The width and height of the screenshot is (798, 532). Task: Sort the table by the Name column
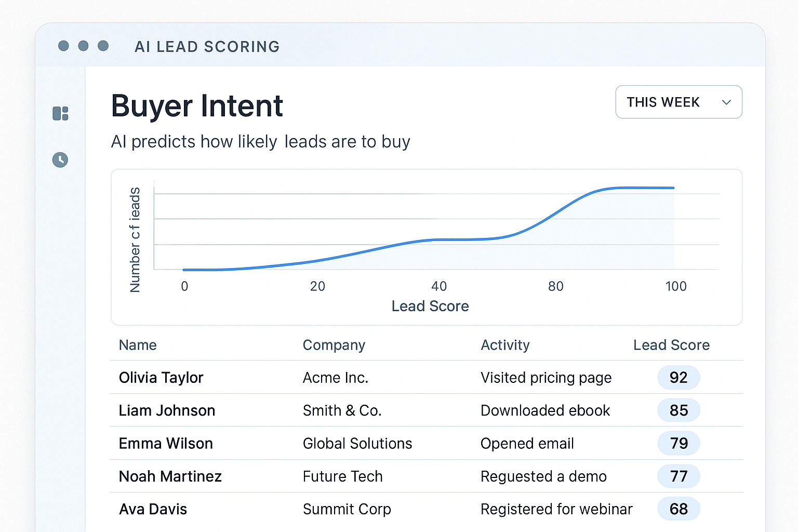[x=138, y=345]
